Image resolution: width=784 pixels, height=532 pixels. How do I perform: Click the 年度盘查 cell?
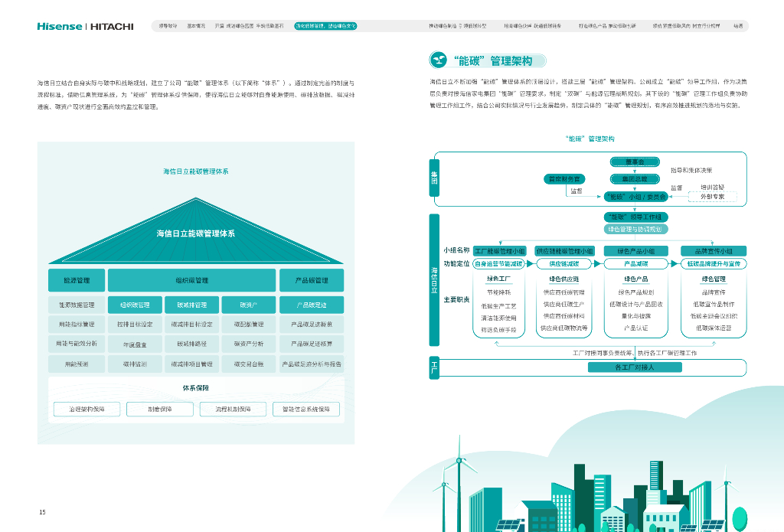(135, 344)
